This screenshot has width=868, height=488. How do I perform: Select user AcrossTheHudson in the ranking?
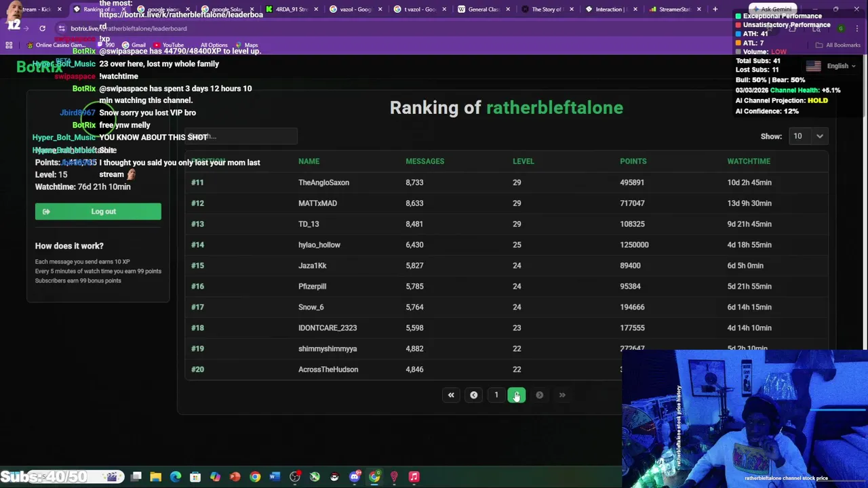click(x=328, y=369)
